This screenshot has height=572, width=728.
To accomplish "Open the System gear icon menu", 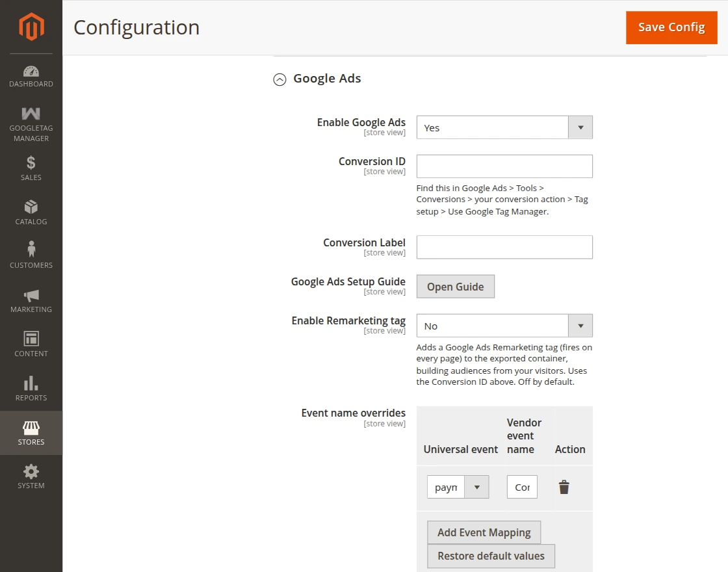I will coord(31,476).
